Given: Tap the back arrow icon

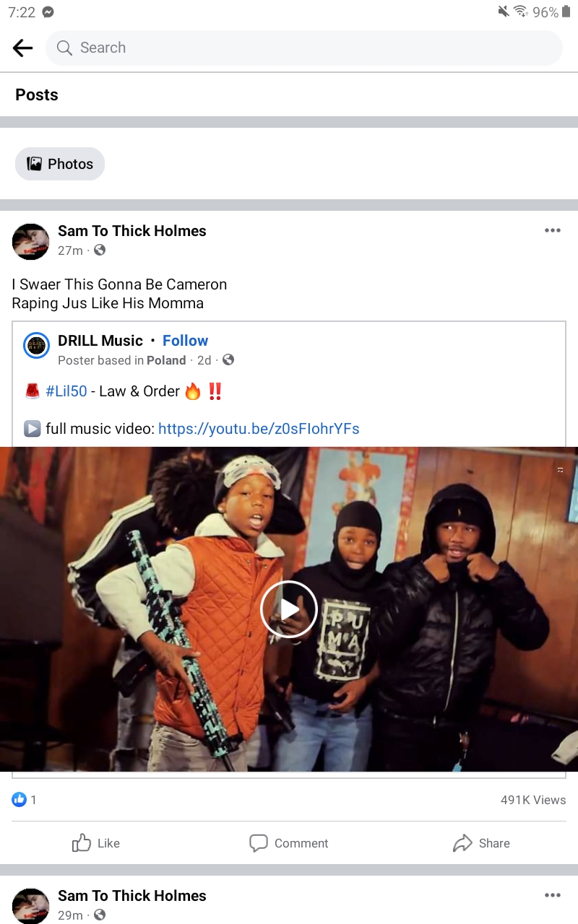Looking at the screenshot, I should (23, 48).
